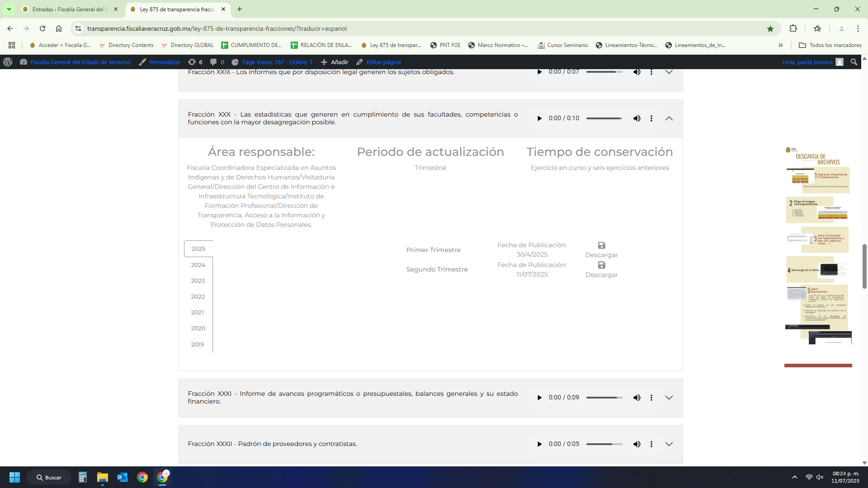The height and width of the screenshot is (488, 868).
Task: Mute the Fracción XXXII audio
Action: click(637, 444)
